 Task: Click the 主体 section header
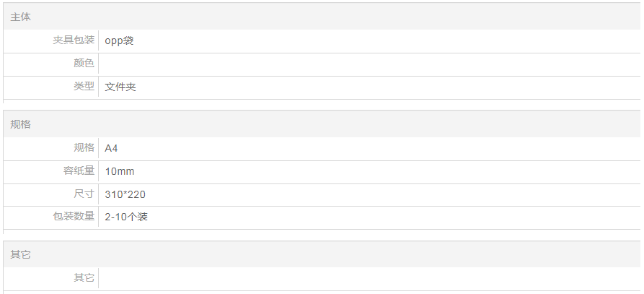(x=21, y=16)
